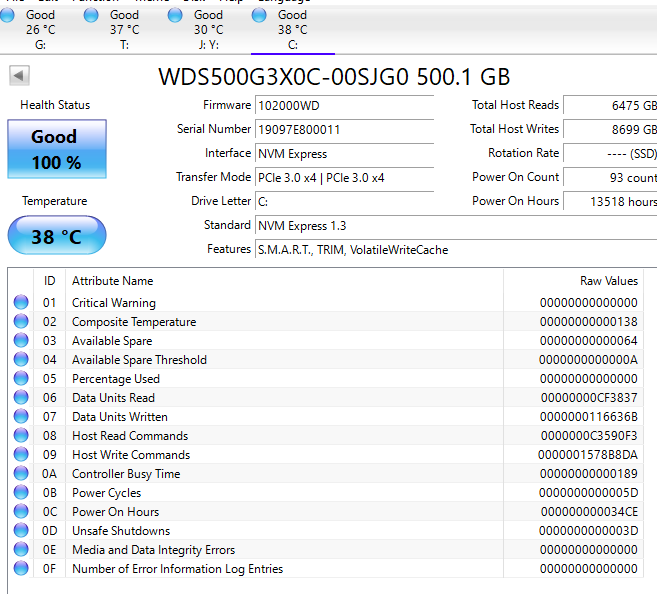
Task: Click the Interface field NVM Express
Action: [x=344, y=153]
